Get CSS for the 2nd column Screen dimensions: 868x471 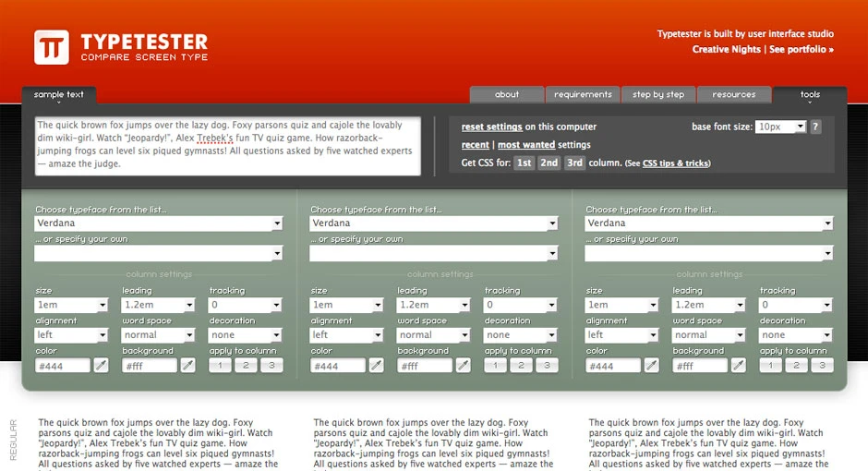(549, 163)
